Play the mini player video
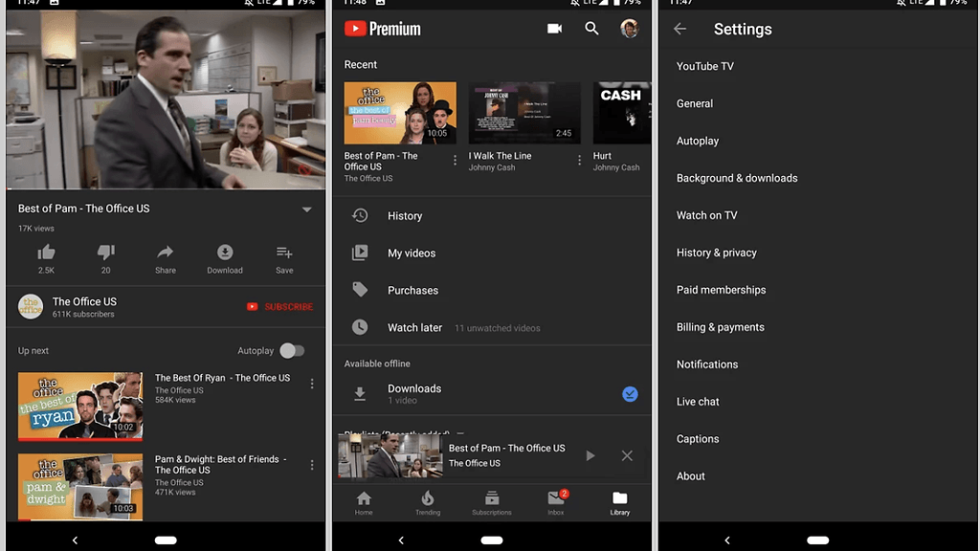Screen dimensions: 980x551 590,456
